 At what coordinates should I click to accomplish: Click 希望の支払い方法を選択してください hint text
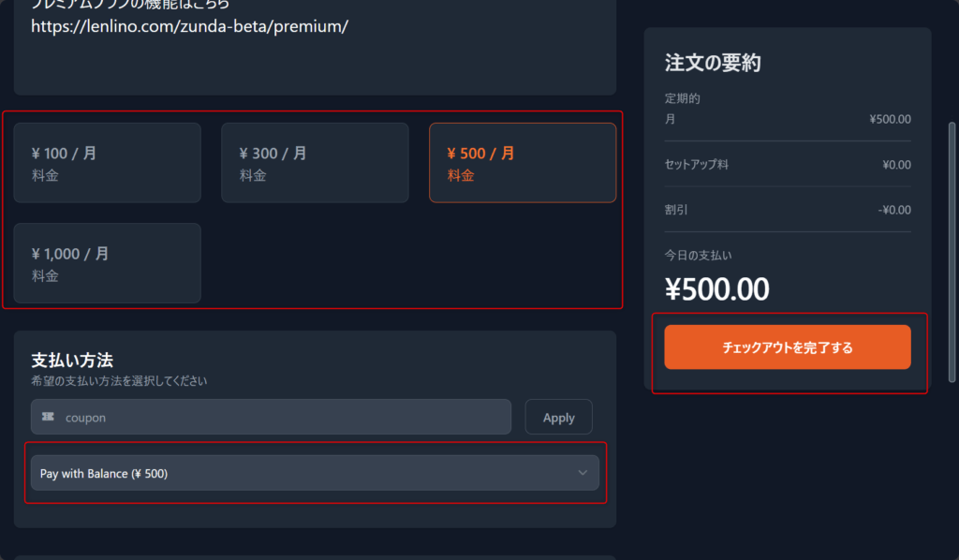click(119, 381)
